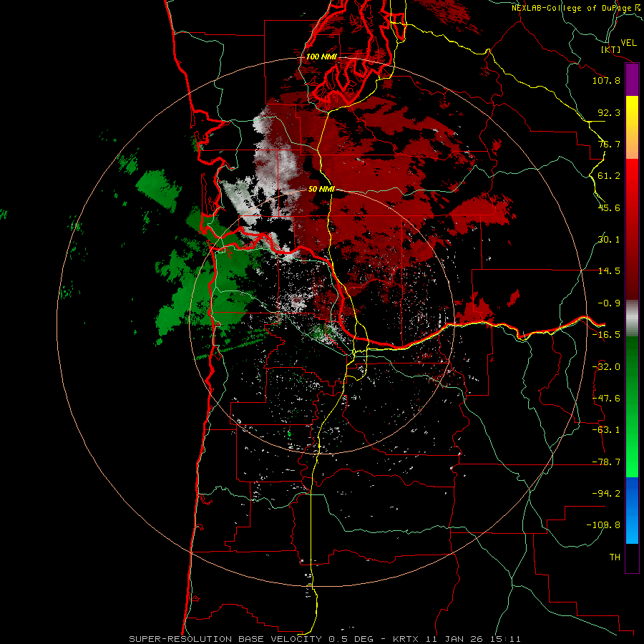Click the -0.9 legend value
This screenshot has width=644, height=644.
[609, 303]
